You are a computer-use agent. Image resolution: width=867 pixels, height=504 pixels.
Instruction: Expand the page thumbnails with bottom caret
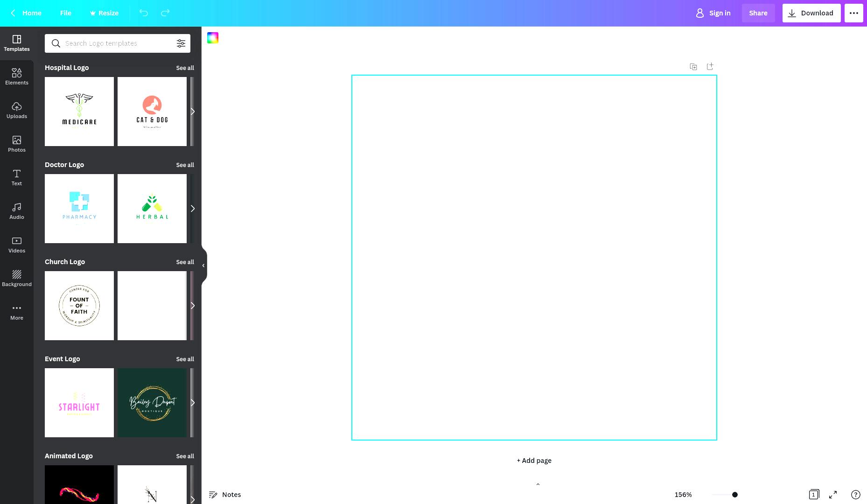(x=538, y=484)
